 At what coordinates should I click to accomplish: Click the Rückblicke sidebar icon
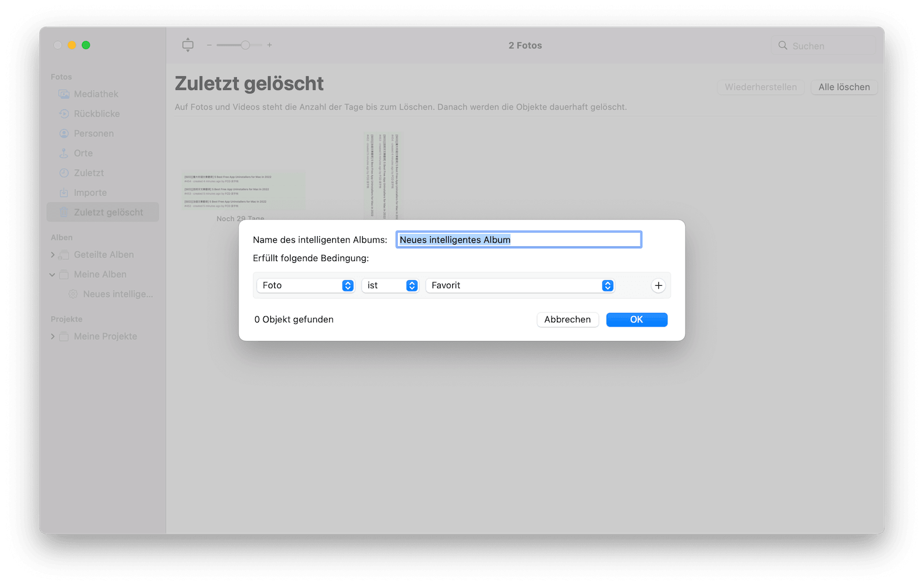tap(64, 114)
